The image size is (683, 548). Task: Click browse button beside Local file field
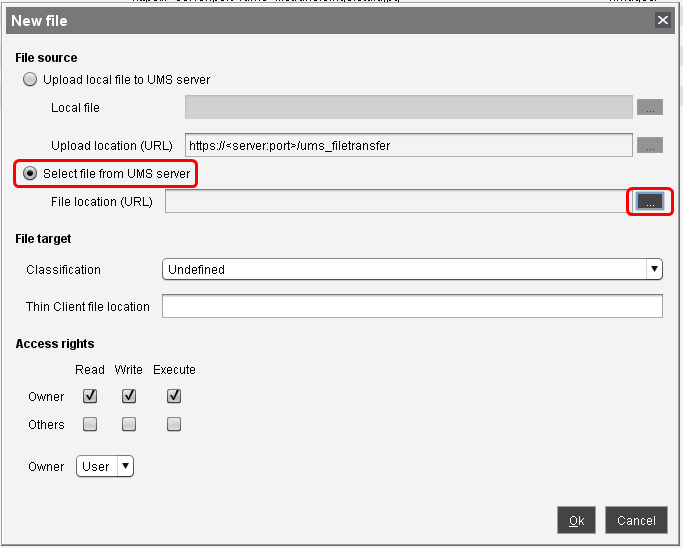click(x=650, y=107)
